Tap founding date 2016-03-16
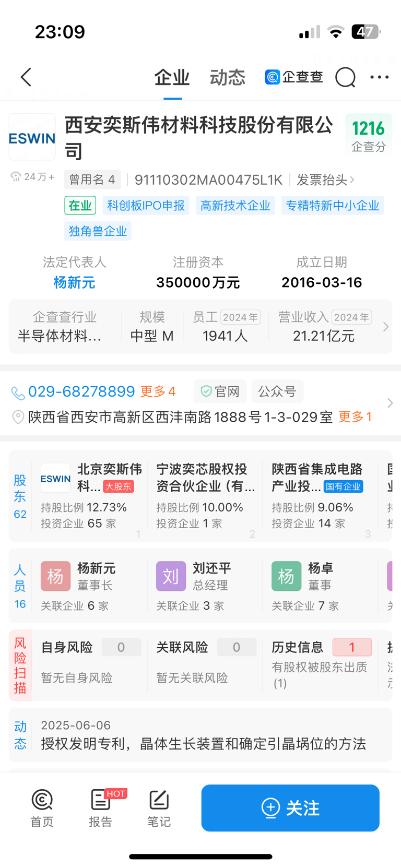Screen dimensions: 401x868 [322, 282]
